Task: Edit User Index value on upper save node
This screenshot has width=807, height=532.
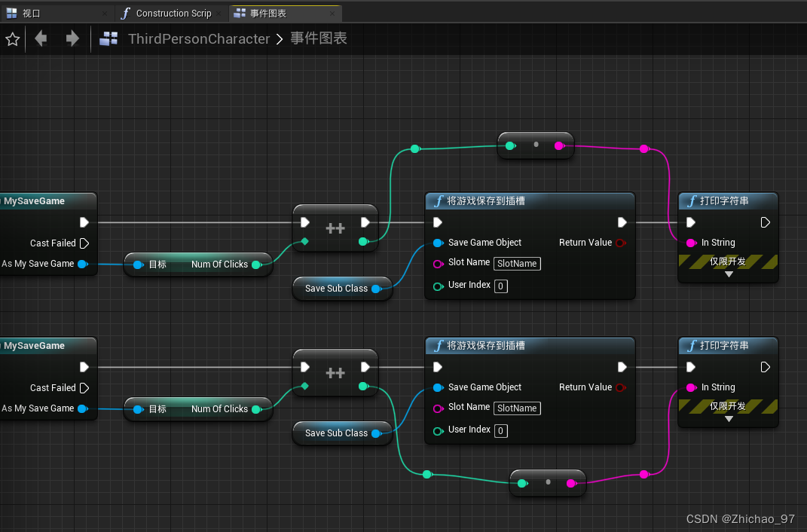Action: (x=501, y=286)
